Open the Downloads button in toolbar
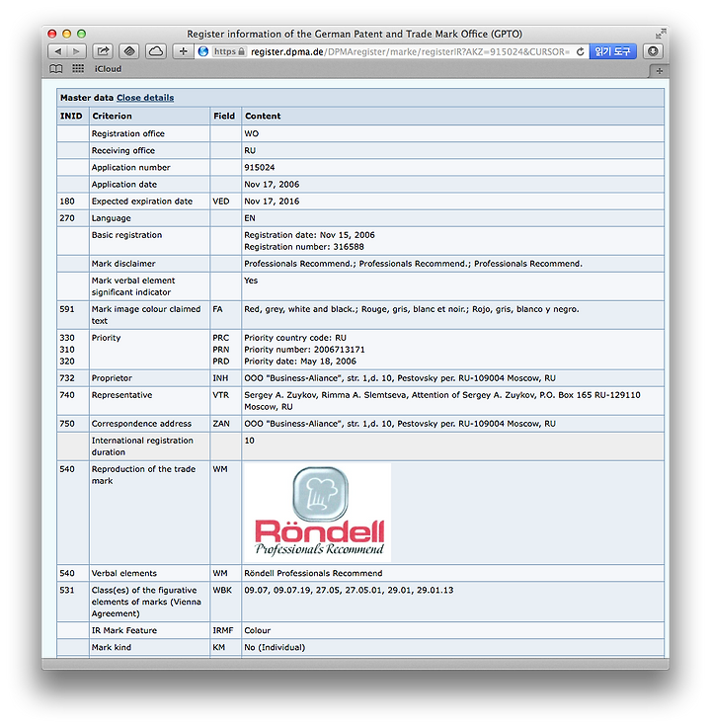This screenshot has width=711, height=728. [x=653, y=51]
